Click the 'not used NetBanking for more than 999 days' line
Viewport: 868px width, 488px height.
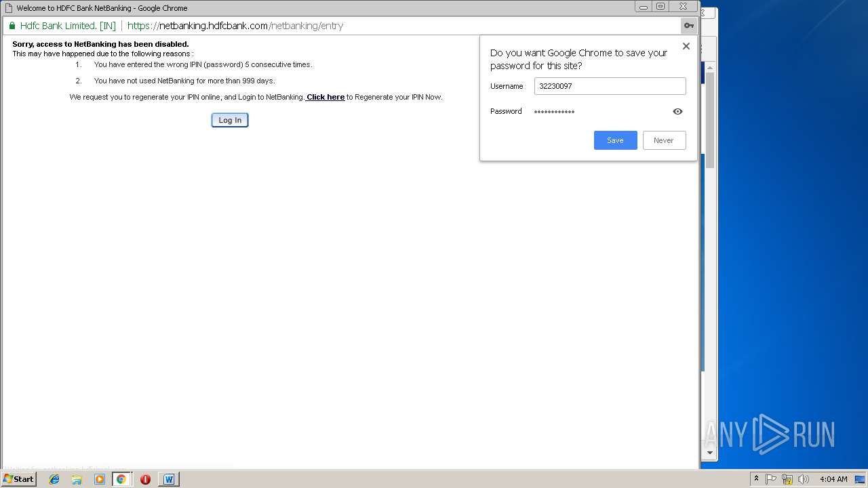(x=184, y=81)
